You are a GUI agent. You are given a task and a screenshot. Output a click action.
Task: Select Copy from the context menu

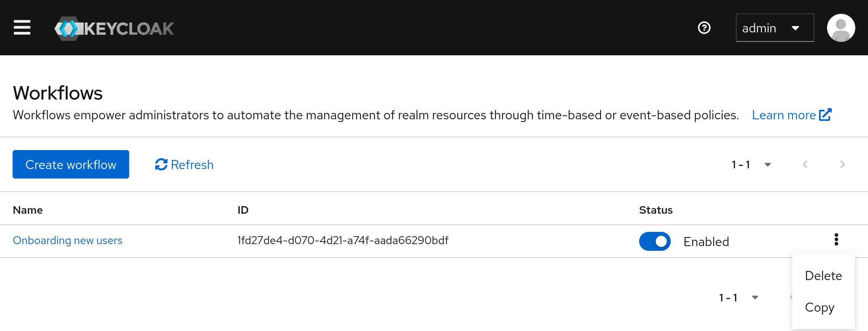[x=820, y=307]
